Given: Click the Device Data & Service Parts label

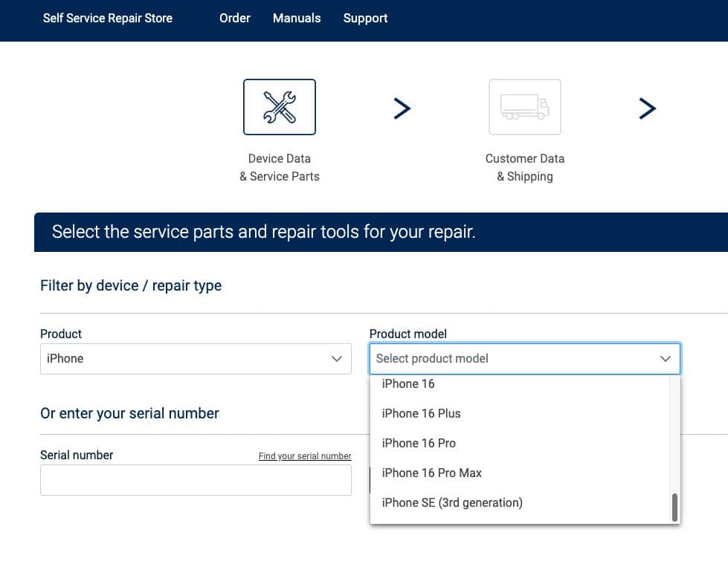Looking at the screenshot, I should coord(279,167).
